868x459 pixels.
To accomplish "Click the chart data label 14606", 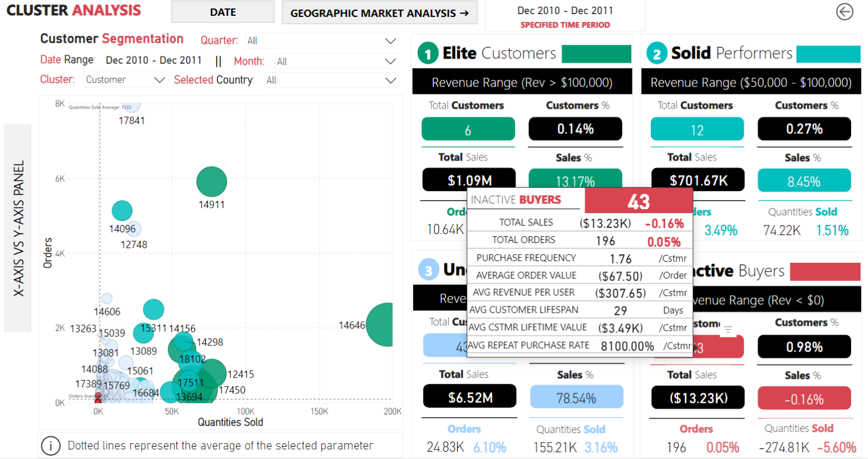I will (x=107, y=311).
